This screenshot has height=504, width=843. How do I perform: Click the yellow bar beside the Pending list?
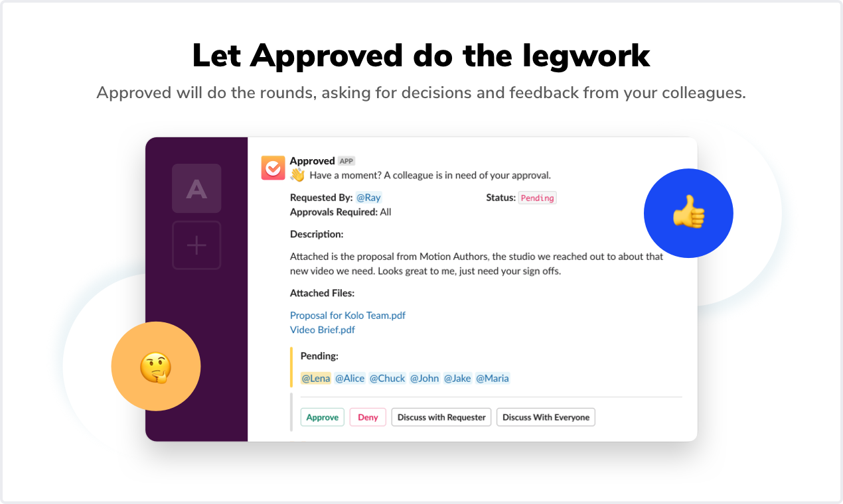[x=292, y=367]
